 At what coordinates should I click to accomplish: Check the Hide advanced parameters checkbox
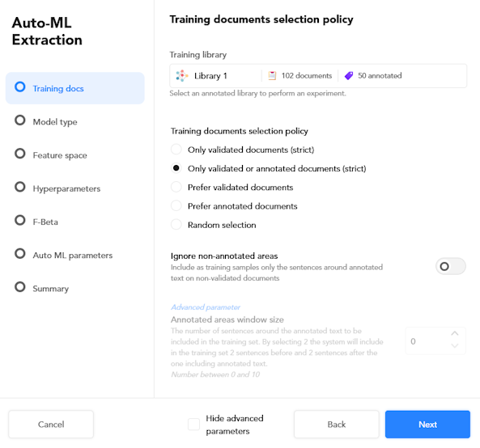coord(193,425)
